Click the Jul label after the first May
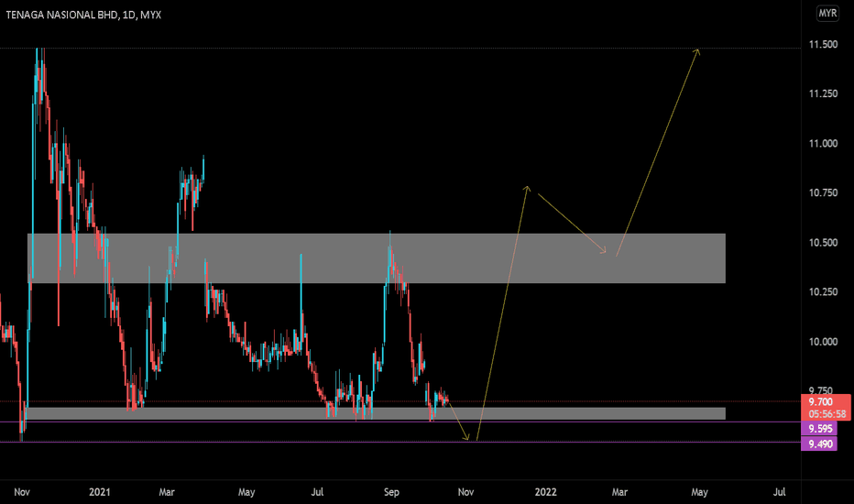Screen dimensions: 854x504 (317, 492)
